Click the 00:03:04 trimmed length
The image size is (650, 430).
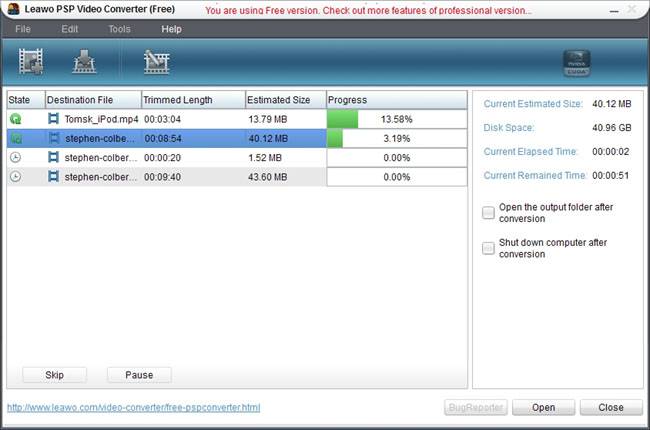click(x=162, y=119)
